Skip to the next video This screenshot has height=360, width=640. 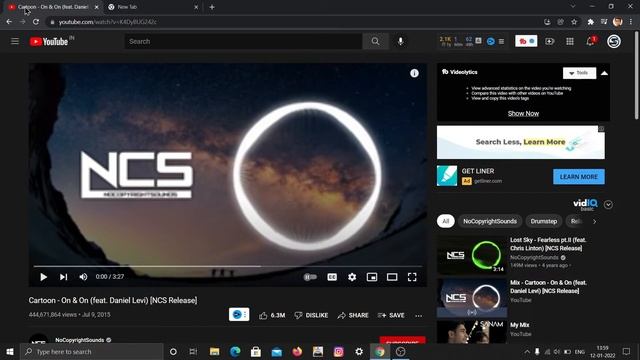click(63, 277)
